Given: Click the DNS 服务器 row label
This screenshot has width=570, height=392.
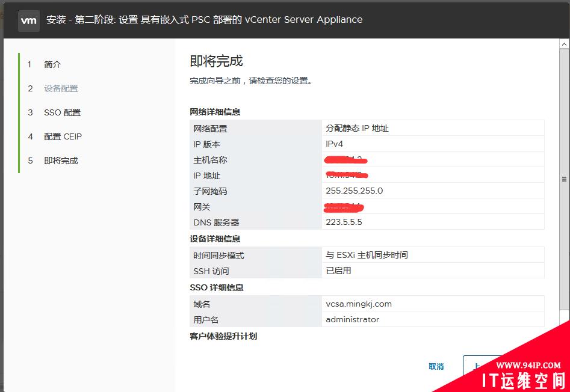Looking at the screenshot, I should pos(216,222).
